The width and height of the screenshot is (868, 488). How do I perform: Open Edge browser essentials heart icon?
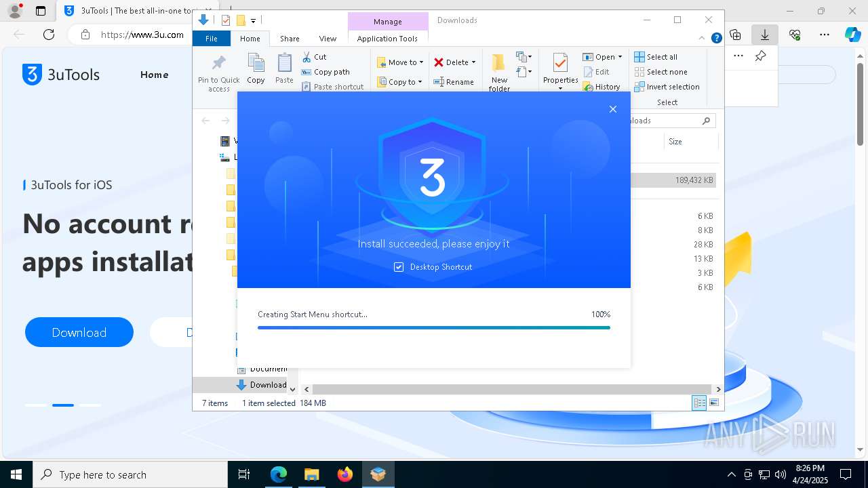795,35
